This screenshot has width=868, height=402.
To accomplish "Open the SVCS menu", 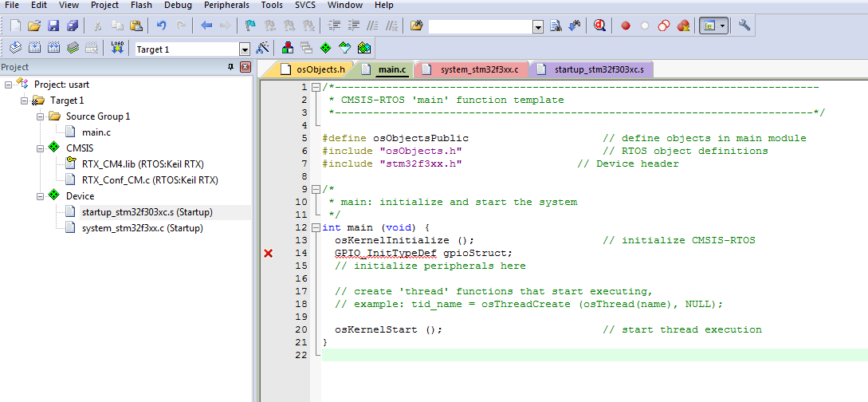I will tap(305, 5).
